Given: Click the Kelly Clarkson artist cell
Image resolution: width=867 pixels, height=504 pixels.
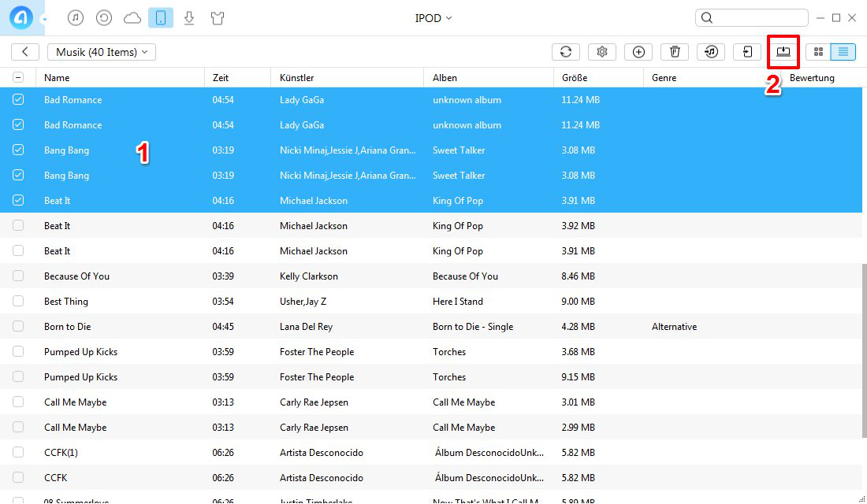Looking at the screenshot, I should tap(308, 276).
